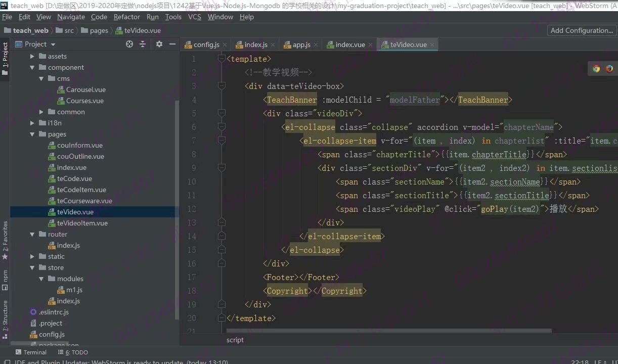Select .project file in tree
This screenshot has width=618, height=364.
(51, 323)
